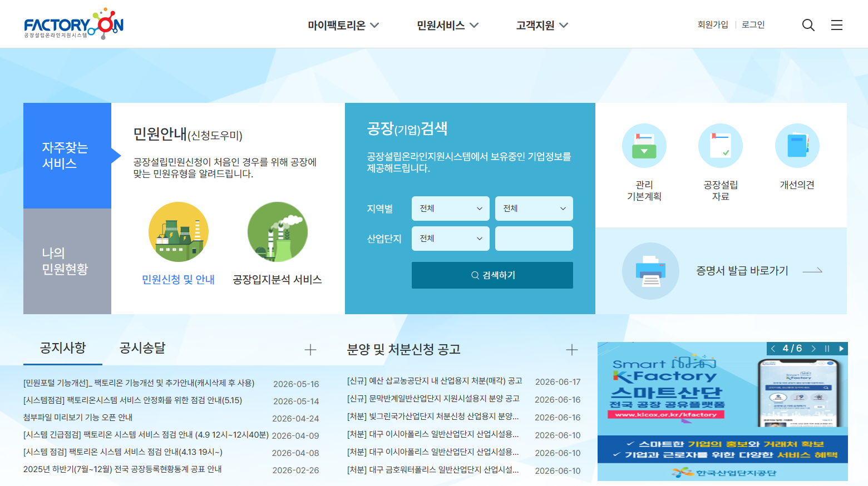Image resolution: width=868 pixels, height=486 pixels.
Task: Click the date 2026-06-17
Action: pyautogui.click(x=558, y=382)
